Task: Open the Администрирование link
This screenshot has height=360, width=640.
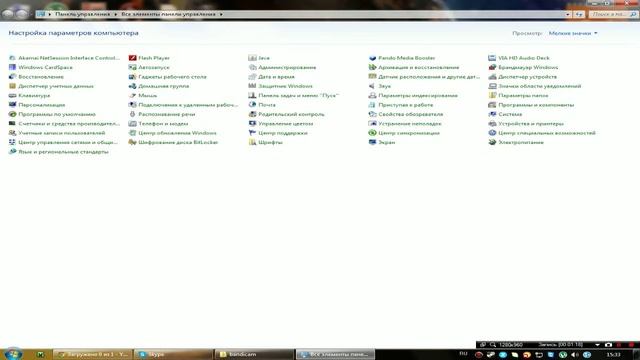Action: point(287,67)
